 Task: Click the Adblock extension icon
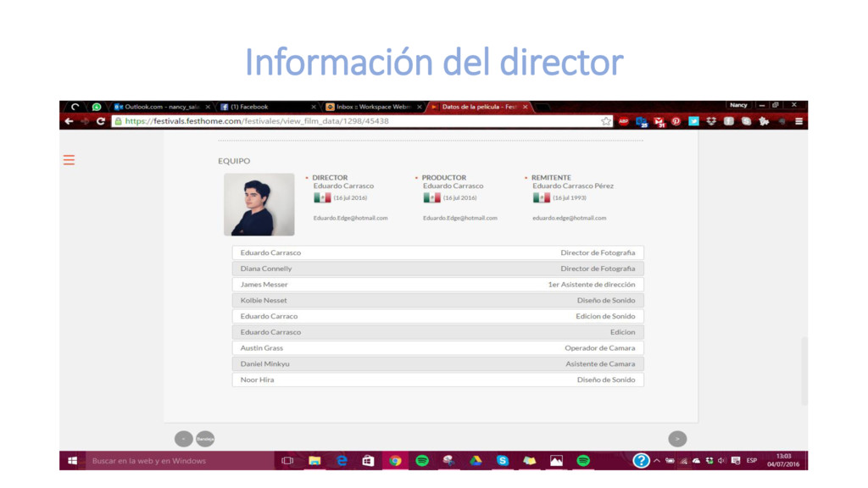624,121
